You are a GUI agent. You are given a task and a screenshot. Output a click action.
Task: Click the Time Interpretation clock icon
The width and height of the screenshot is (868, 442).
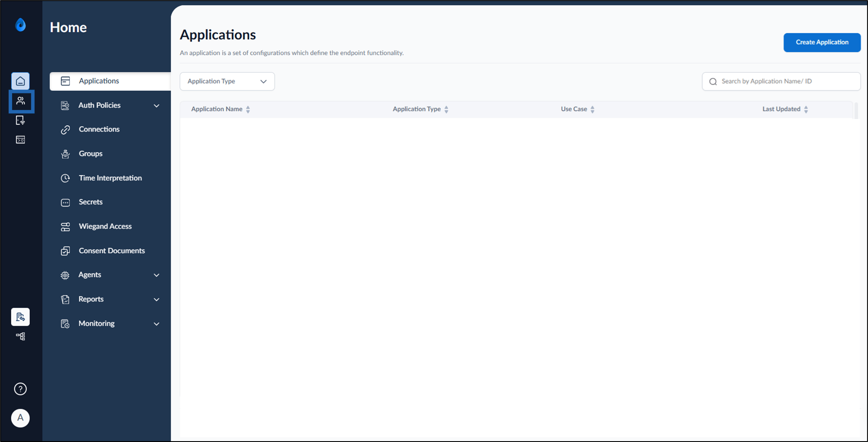click(x=65, y=178)
